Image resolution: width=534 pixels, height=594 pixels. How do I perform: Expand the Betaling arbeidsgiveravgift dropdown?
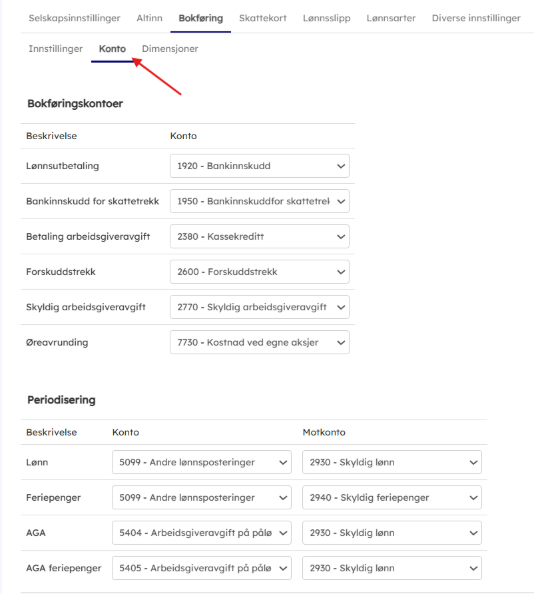[x=260, y=236]
